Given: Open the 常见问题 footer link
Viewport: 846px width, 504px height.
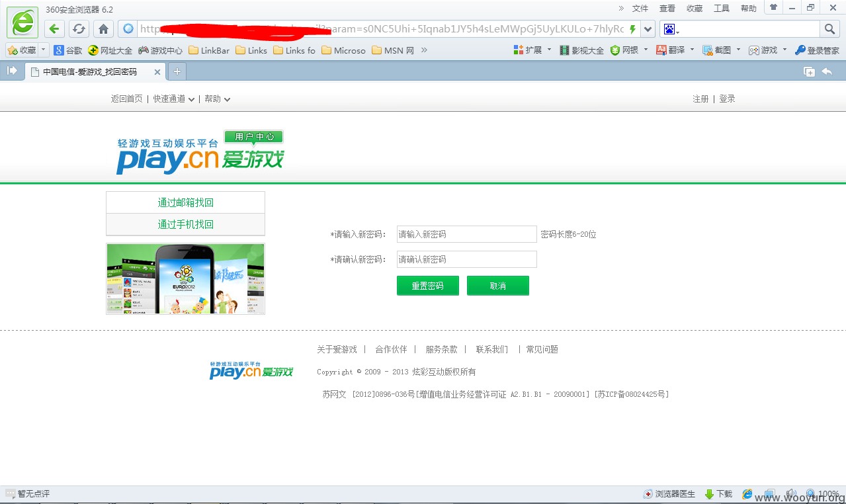Looking at the screenshot, I should (x=542, y=349).
